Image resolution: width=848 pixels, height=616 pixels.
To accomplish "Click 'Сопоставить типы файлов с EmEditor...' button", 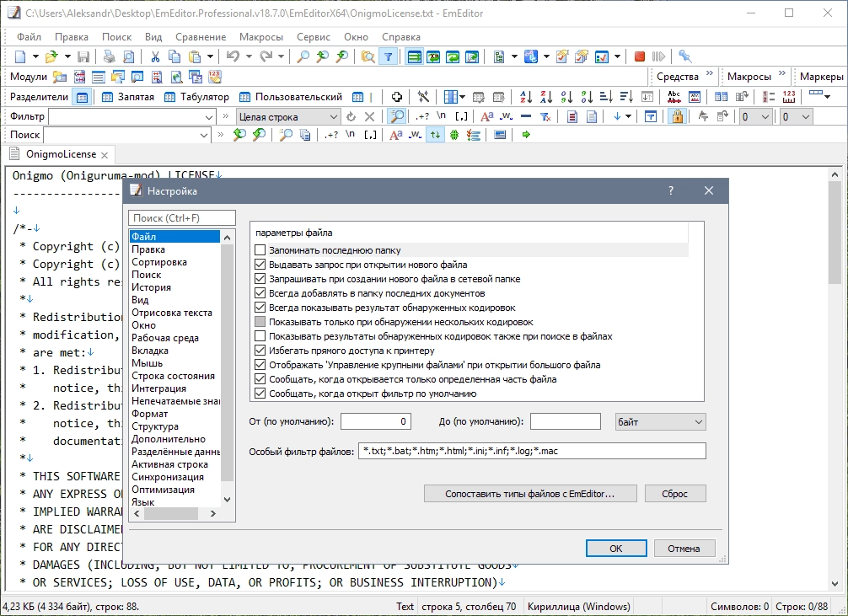I will click(x=530, y=494).
